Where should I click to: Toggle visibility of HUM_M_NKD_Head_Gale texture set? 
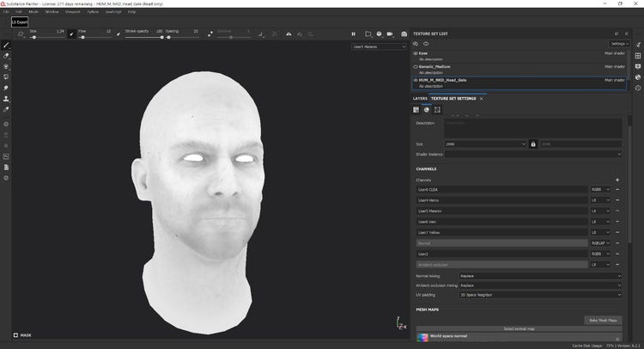[416, 80]
